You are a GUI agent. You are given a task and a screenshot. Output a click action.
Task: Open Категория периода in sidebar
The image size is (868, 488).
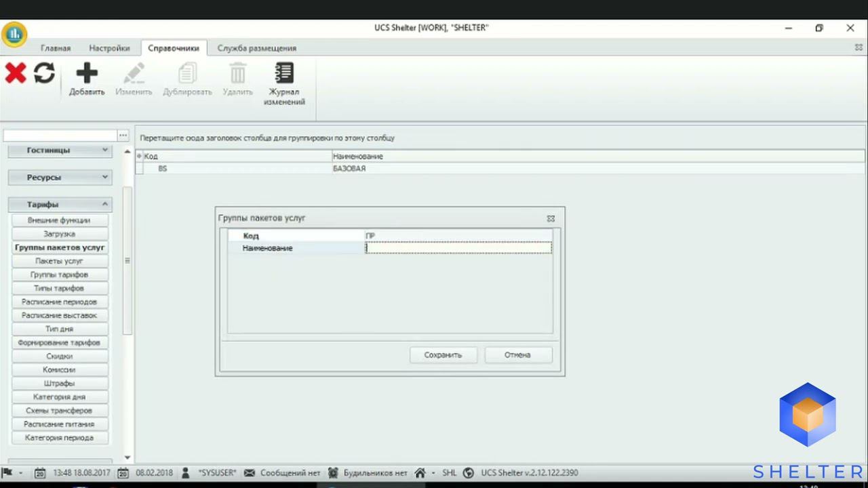(59, 438)
